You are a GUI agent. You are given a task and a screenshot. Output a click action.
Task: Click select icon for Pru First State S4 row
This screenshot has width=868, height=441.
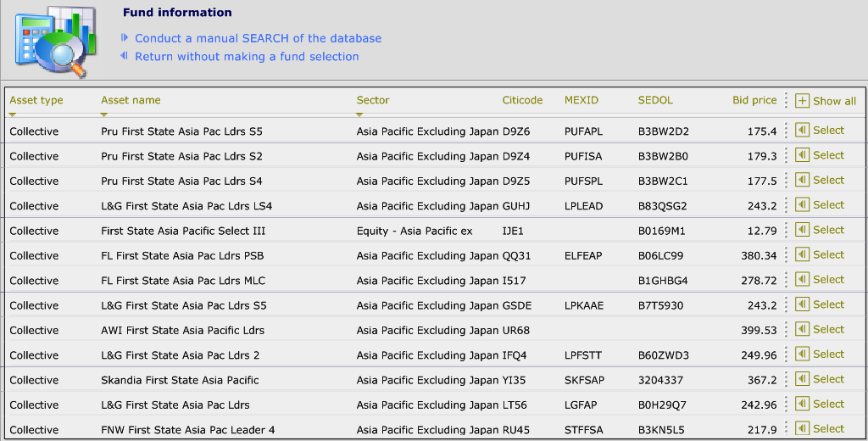click(x=802, y=180)
